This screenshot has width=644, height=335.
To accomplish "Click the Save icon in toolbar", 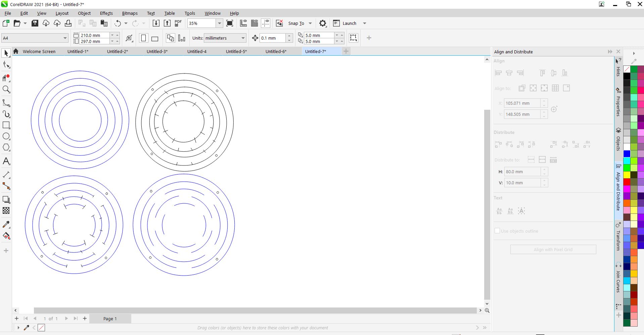I will point(35,23).
